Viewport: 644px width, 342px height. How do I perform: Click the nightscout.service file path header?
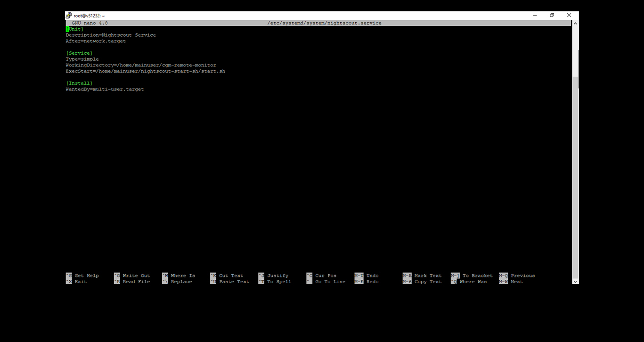(x=324, y=23)
